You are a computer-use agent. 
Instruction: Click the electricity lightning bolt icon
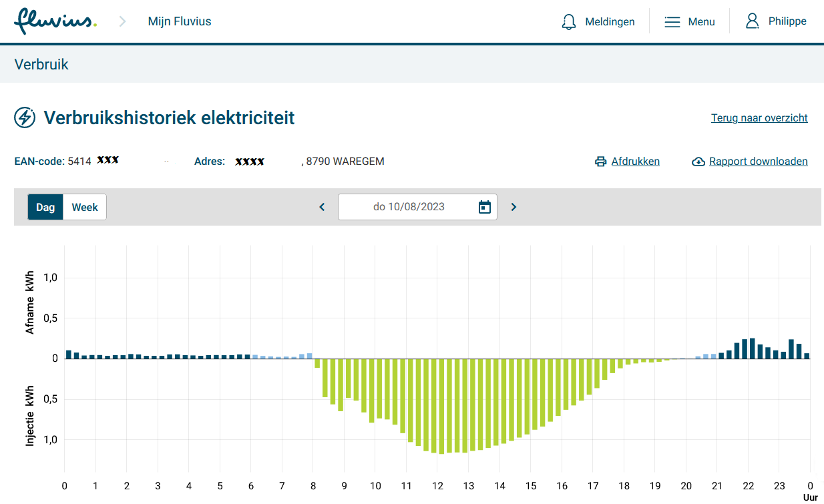pyautogui.click(x=25, y=117)
